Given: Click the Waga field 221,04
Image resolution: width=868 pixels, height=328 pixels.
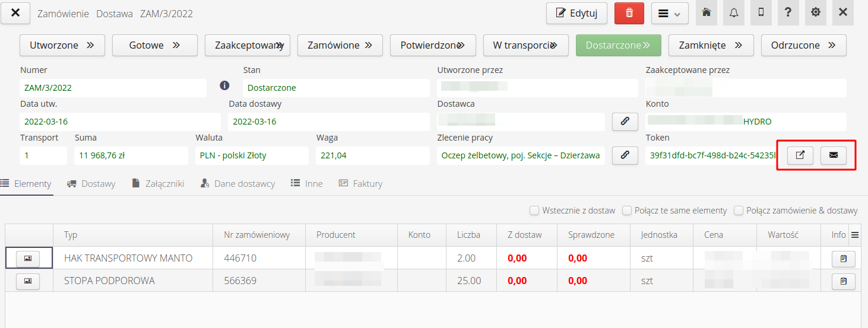Looking at the screenshot, I should pyautogui.click(x=373, y=155).
